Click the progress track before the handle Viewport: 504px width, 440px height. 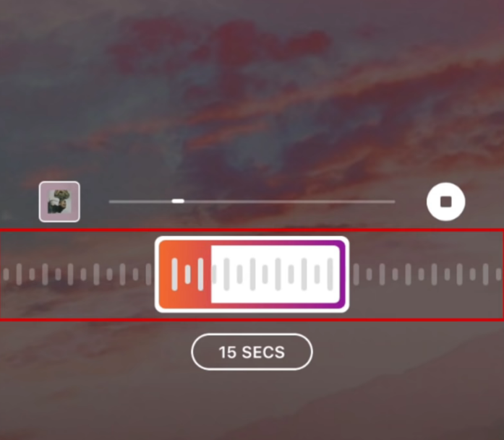click(140, 202)
